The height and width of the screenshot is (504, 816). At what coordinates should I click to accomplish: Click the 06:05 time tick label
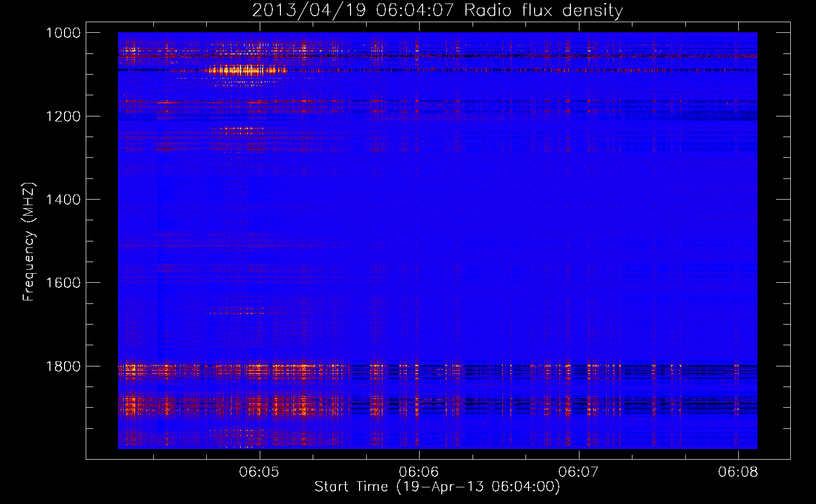tap(259, 472)
